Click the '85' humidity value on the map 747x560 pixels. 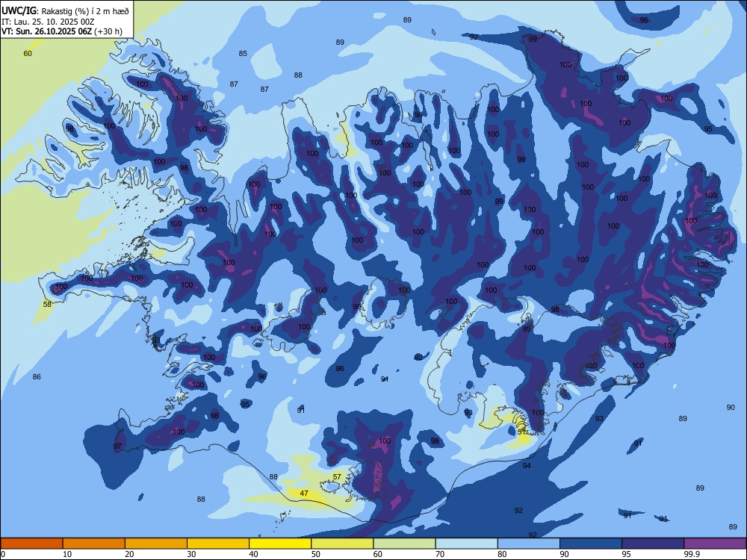[243, 53]
